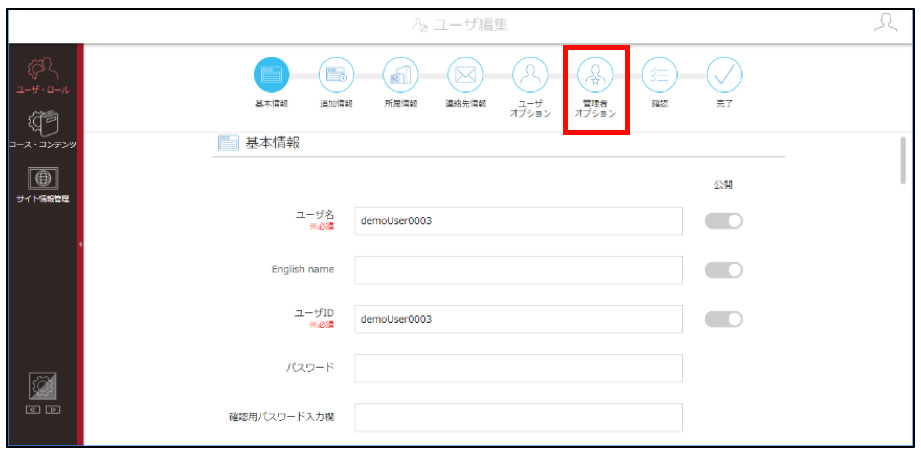Toggle the 公開 switch for English name
The width and height of the screenshot is (921, 453).
click(724, 270)
